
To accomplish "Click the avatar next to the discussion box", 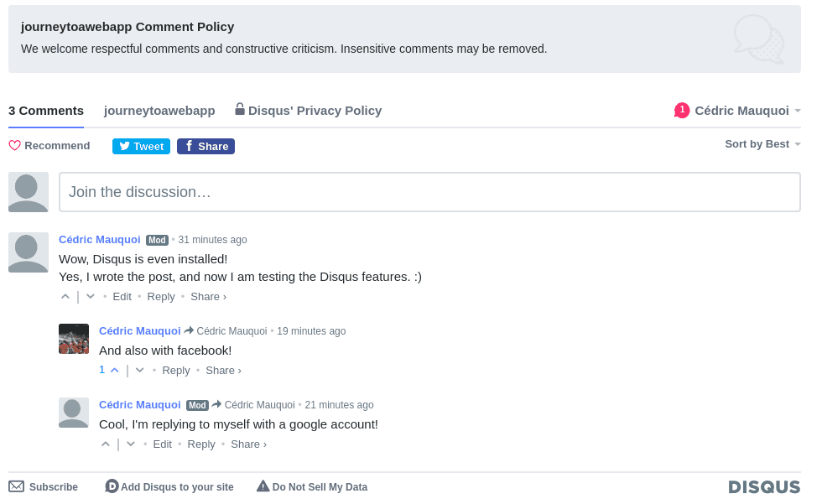I will [x=29, y=192].
